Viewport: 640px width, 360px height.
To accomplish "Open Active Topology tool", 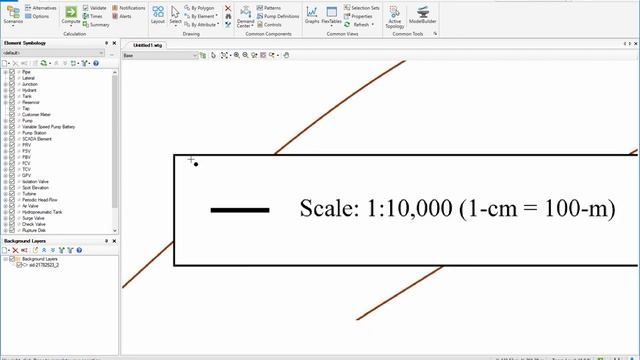I will point(395,17).
